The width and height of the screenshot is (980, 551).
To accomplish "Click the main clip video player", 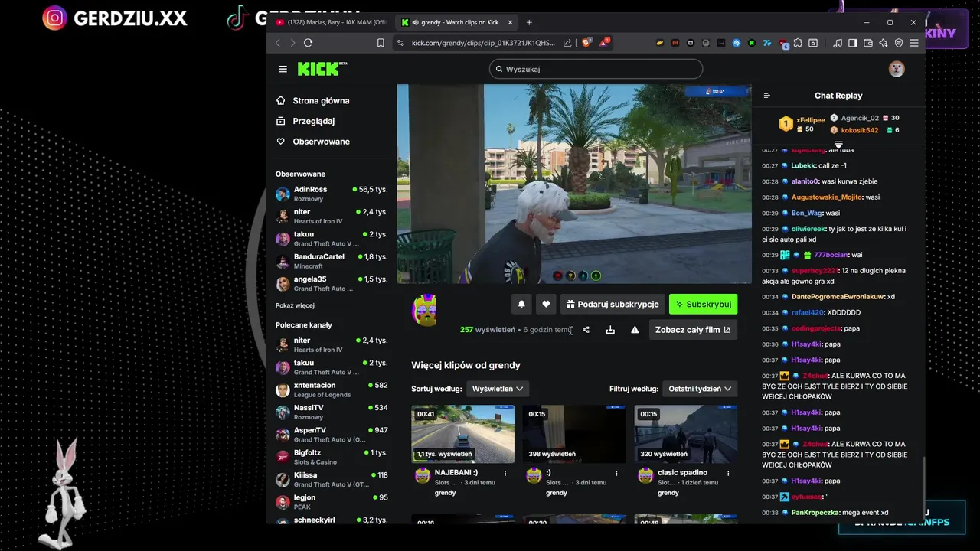I will 574,184.
